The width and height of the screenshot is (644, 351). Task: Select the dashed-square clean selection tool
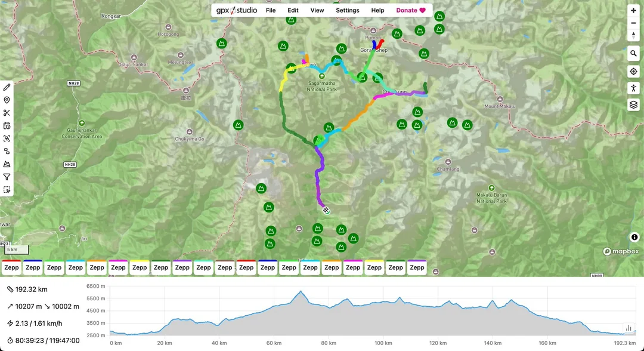7,189
